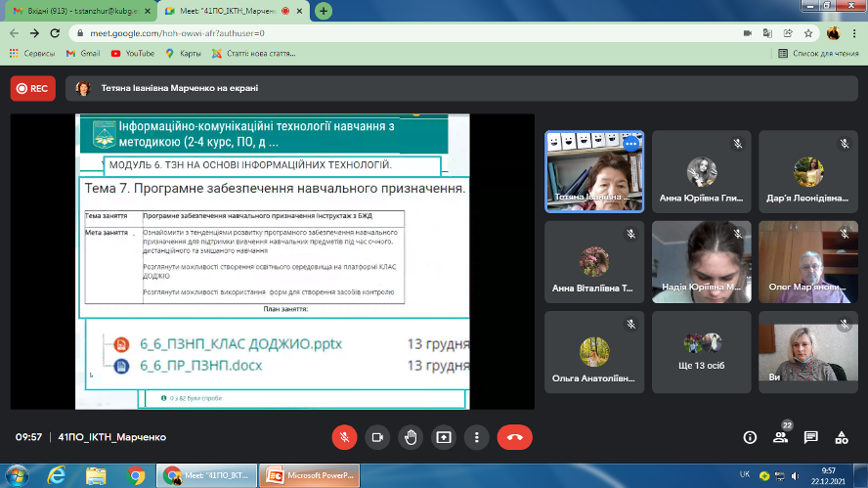Leave the call with red hang-up button

514,437
